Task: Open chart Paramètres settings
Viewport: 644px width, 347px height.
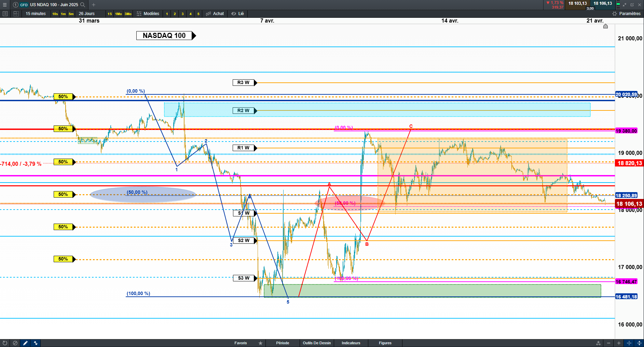Action: [x=627, y=14]
